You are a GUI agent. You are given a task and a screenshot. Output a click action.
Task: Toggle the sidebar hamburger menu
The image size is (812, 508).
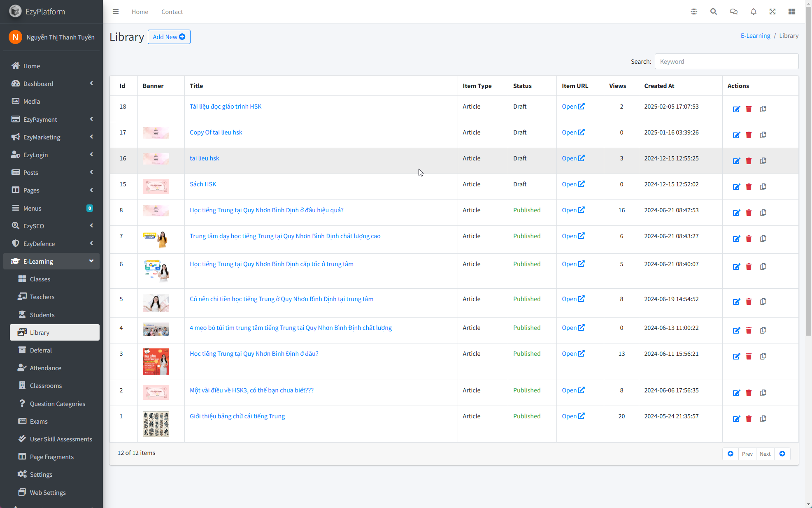116,12
